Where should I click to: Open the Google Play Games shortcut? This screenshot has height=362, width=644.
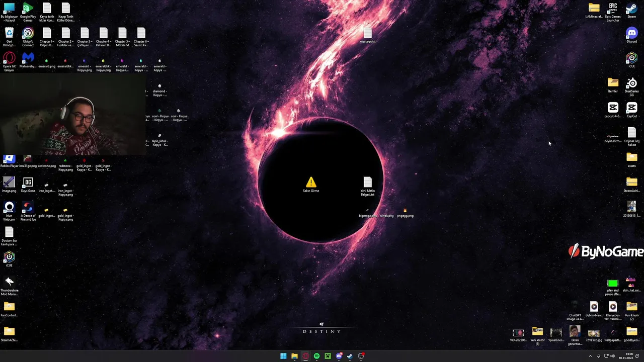pyautogui.click(x=28, y=12)
